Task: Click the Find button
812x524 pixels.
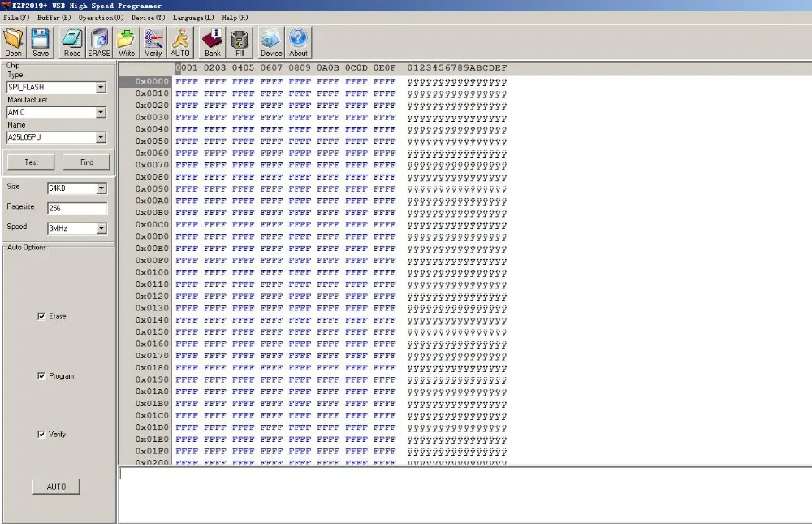Action: coord(87,162)
